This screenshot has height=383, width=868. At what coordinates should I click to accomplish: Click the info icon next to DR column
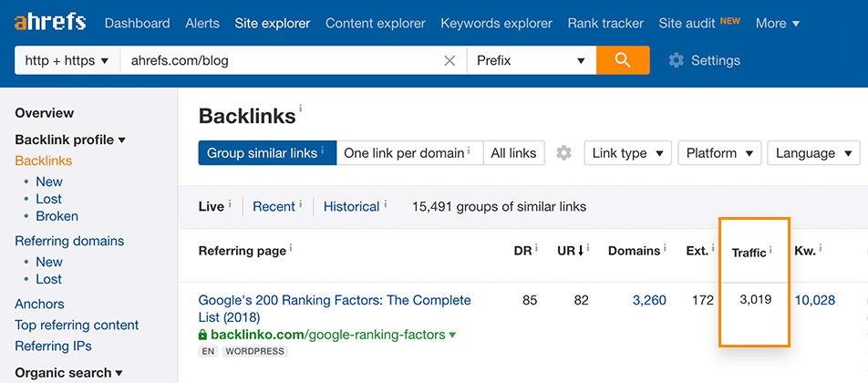point(536,247)
